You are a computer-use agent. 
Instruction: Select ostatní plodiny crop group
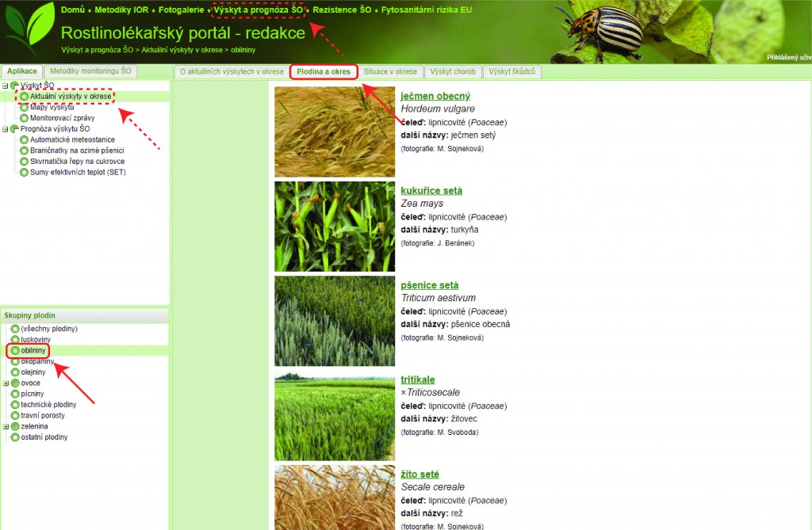(44, 437)
